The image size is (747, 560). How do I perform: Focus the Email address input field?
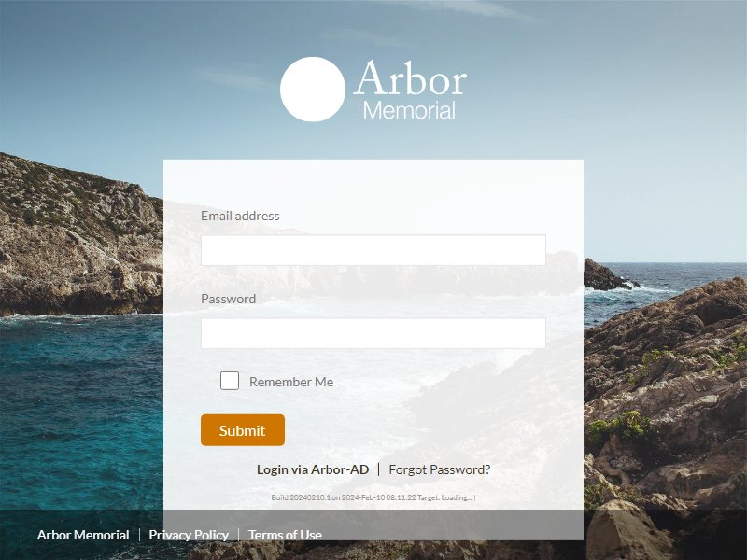click(373, 250)
